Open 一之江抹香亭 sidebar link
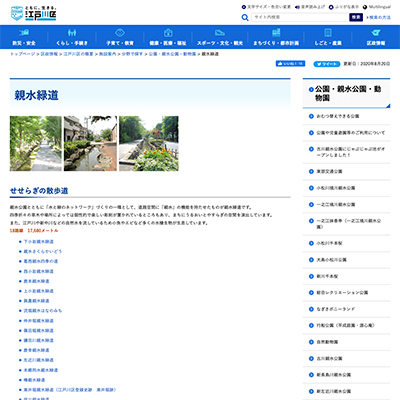This screenshot has height=400, width=400. [349, 224]
